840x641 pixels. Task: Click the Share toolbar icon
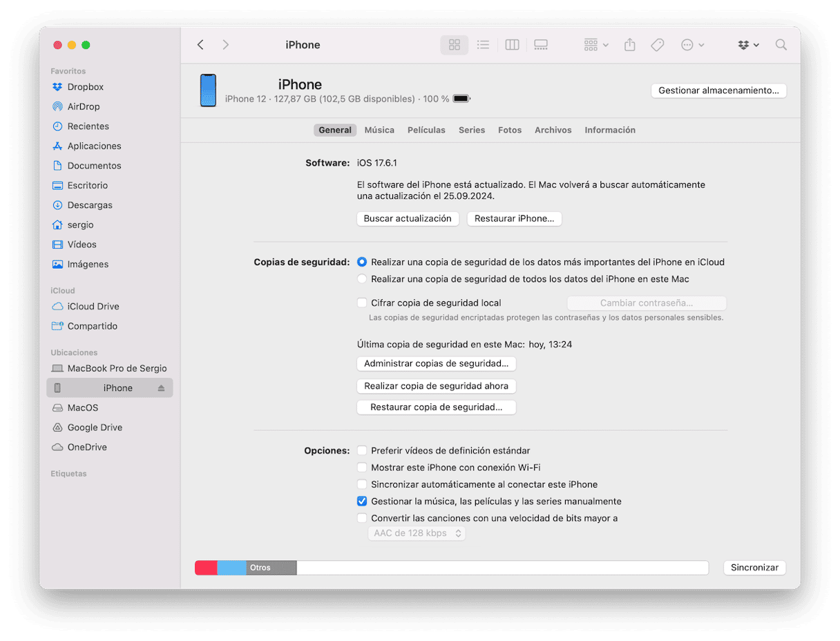click(x=629, y=45)
